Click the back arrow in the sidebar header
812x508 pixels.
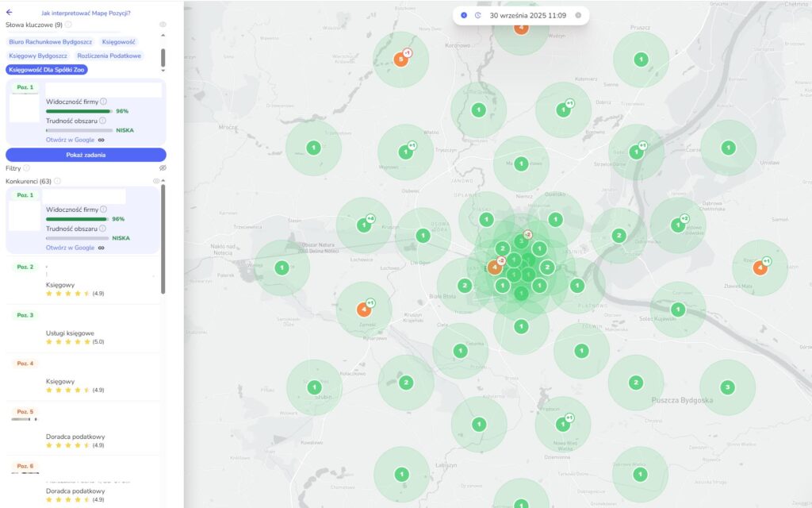10,12
